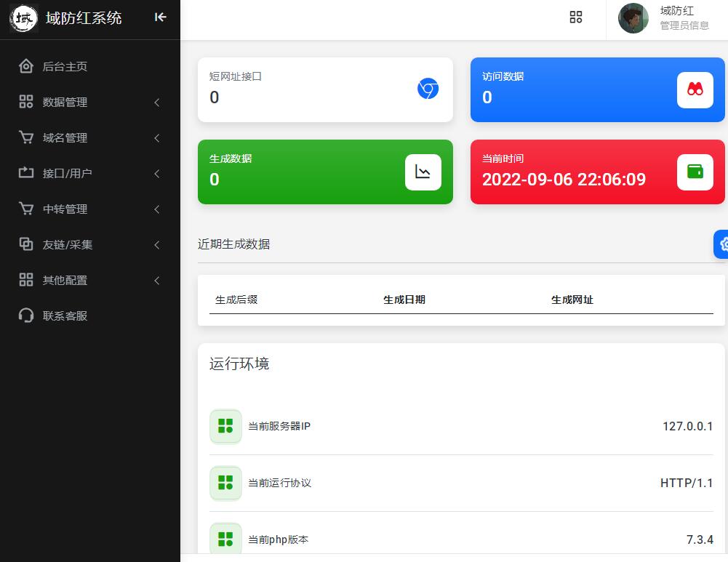The image size is (728, 562).
Task: Click the Chrome icon on short URL card
Action: point(428,89)
